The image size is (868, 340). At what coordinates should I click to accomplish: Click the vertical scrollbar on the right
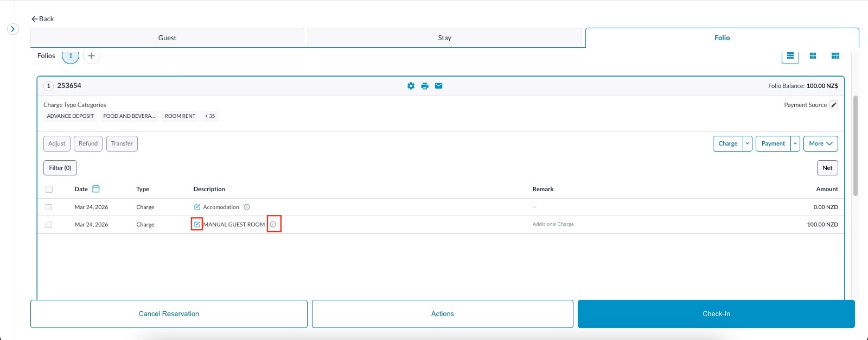(x=856, y=146)
